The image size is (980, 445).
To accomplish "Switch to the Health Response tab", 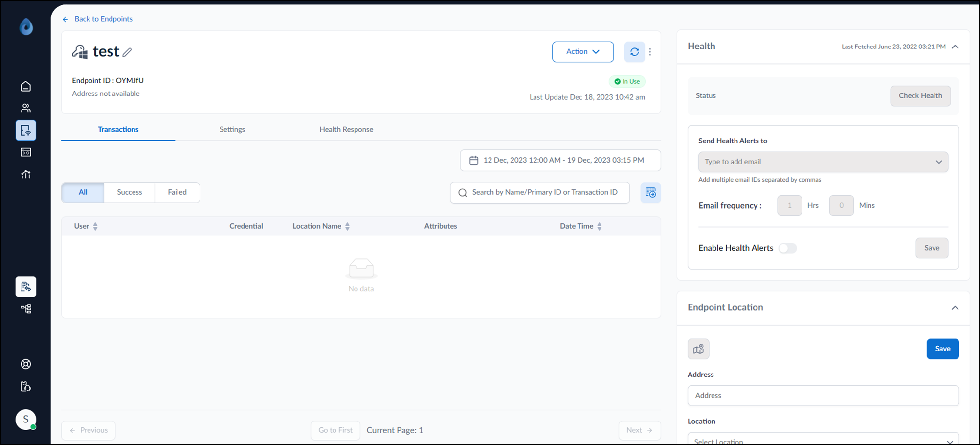I will tap(346, 130).
